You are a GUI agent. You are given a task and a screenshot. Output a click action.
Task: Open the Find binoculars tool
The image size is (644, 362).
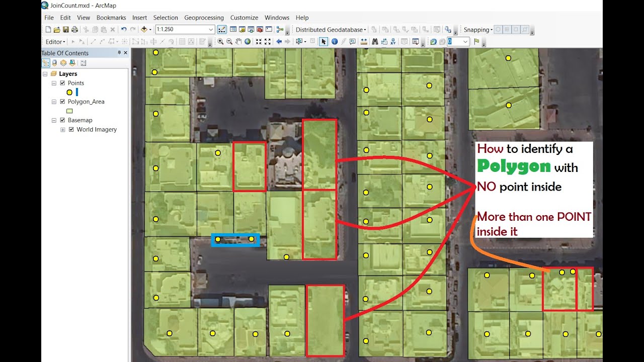coord(375,42)
